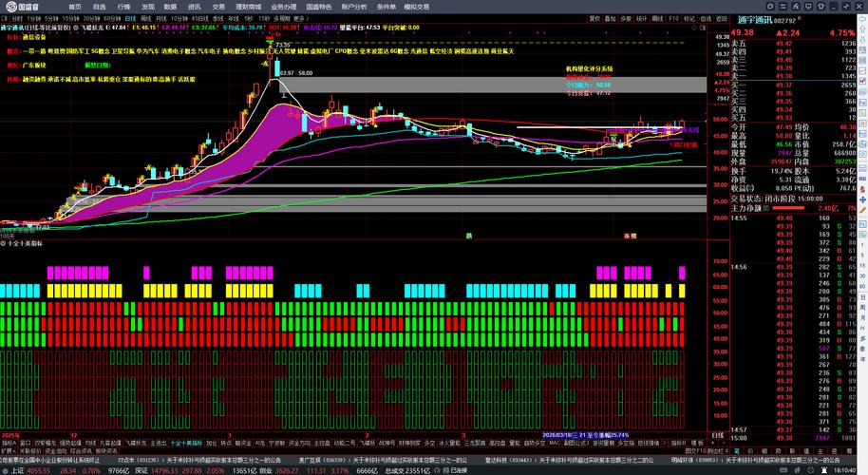Click the gear icon beside 飞蝶妖龙 indicator
This screenshot has width=868, height=475.
pyautogui.click(x=76, y=28)
